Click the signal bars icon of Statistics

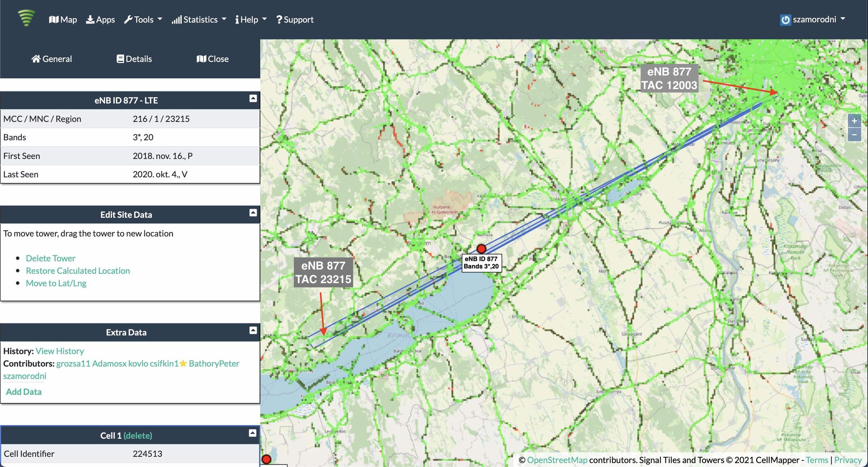[x=177, y=20]
